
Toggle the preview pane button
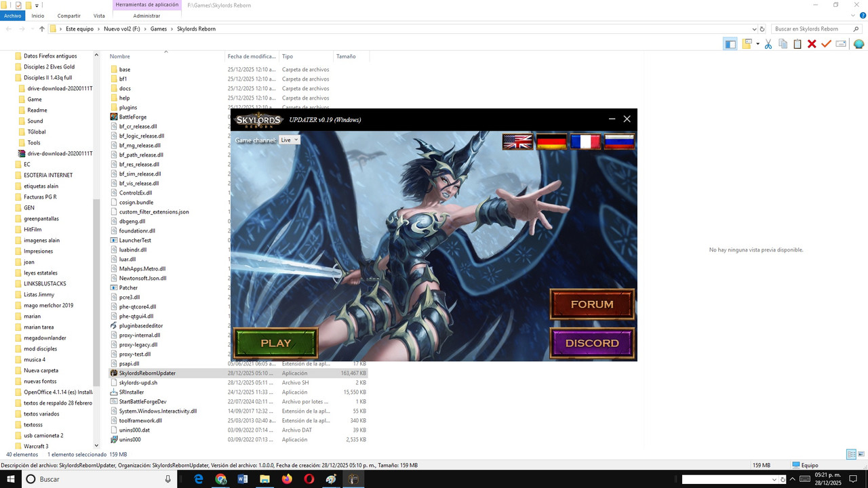730,44
